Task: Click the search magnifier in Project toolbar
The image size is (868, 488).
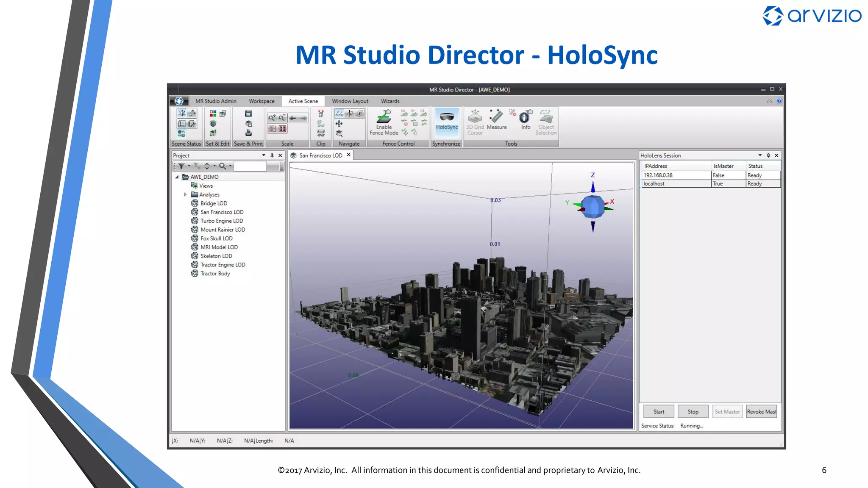Action: 222,166
